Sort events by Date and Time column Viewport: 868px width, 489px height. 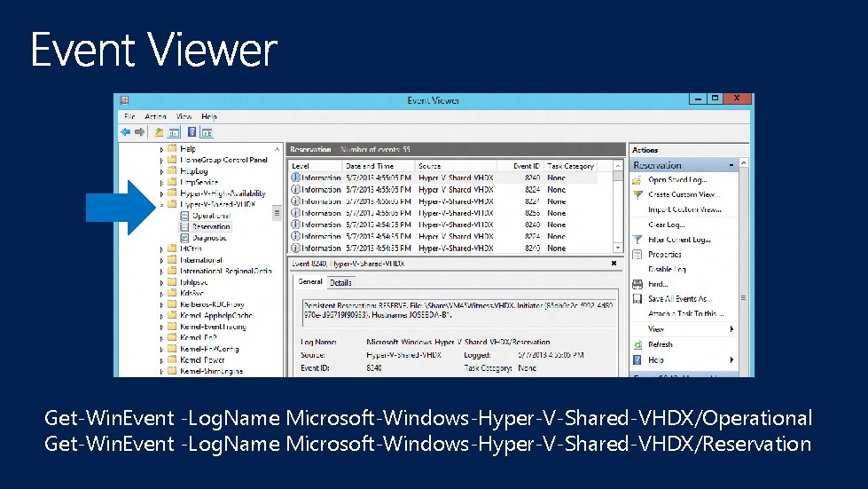[379, 166]
